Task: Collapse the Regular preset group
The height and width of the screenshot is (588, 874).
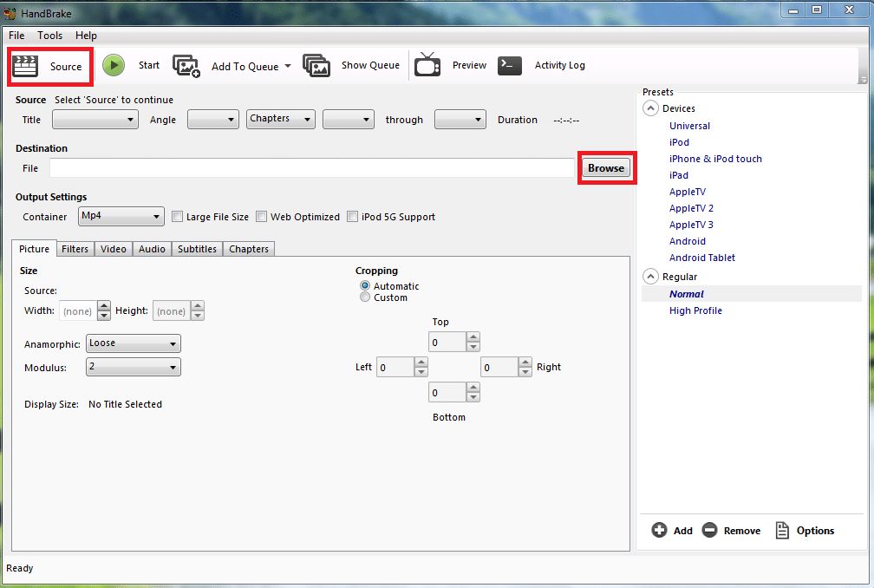Action: point(650,277)
